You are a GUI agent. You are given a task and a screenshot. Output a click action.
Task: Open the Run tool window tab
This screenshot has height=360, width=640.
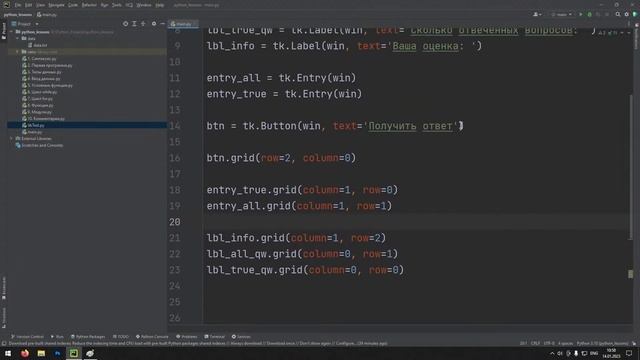pyautogui.click(x=57, y=337)
